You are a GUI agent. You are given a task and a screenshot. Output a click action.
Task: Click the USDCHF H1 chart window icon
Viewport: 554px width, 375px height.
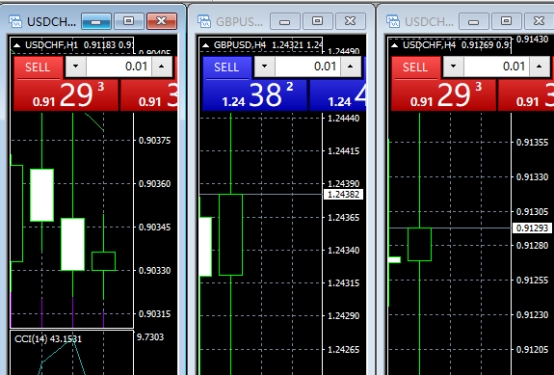tap(15, 21)
